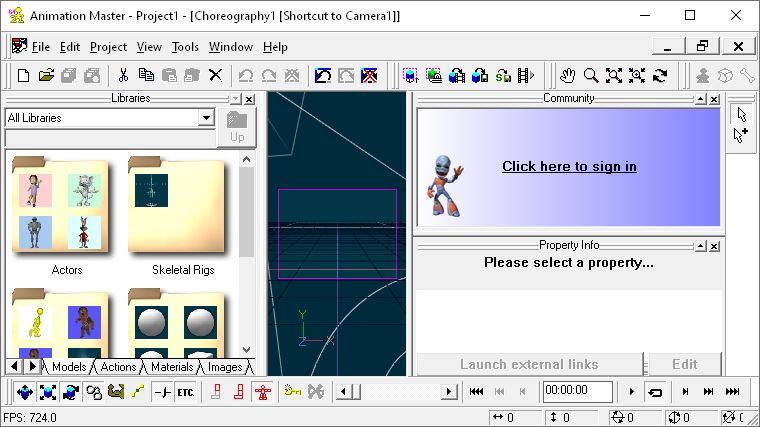Image resolution: width=760 pixels, height=427 pixels.
Task: Toggle the Rotate key filter button
Action: (71, 392)
